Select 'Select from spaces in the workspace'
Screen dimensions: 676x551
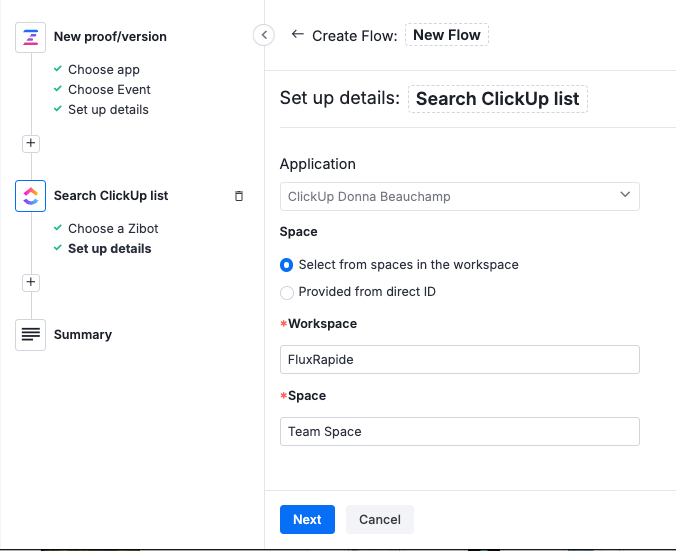coord(286,265)
